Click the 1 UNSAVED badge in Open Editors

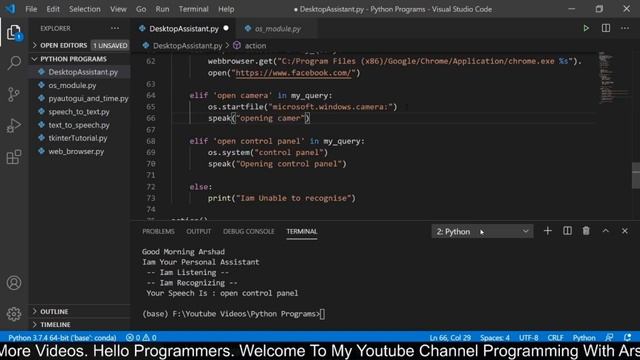[x=110, y=45]
